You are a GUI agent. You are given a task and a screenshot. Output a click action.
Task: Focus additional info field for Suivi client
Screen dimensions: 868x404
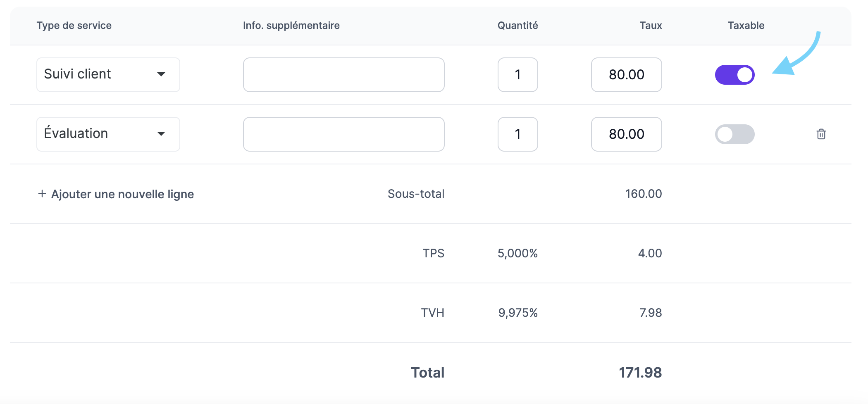pos(344,75)
